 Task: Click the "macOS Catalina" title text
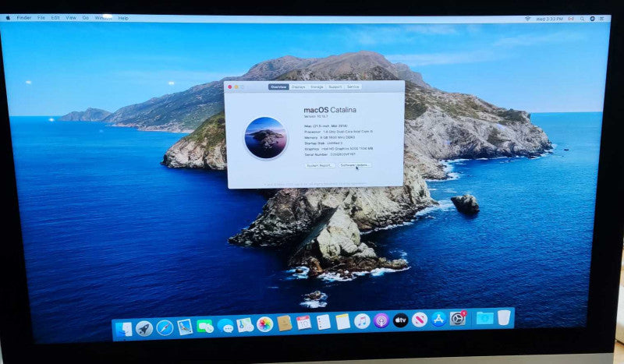(330, 110)
